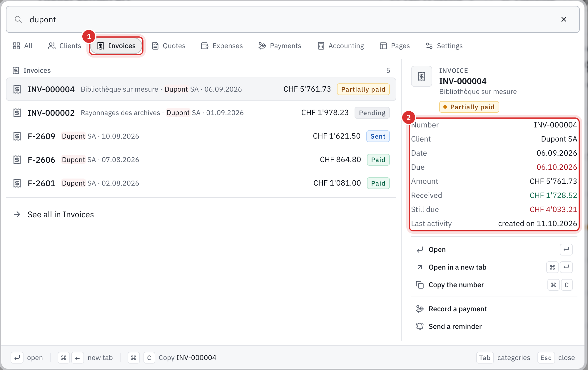Open the Expenses tab

(222, 46)
